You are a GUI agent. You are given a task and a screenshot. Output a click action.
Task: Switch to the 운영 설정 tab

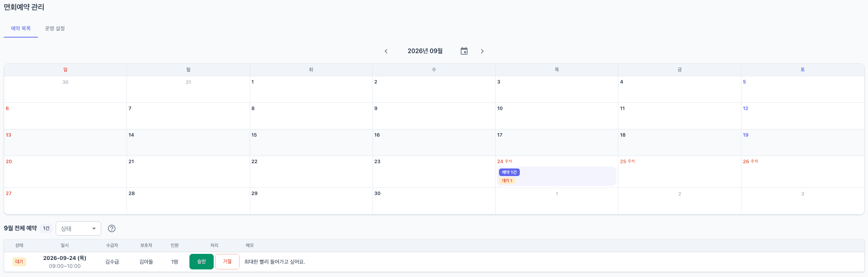pos(55,28)
